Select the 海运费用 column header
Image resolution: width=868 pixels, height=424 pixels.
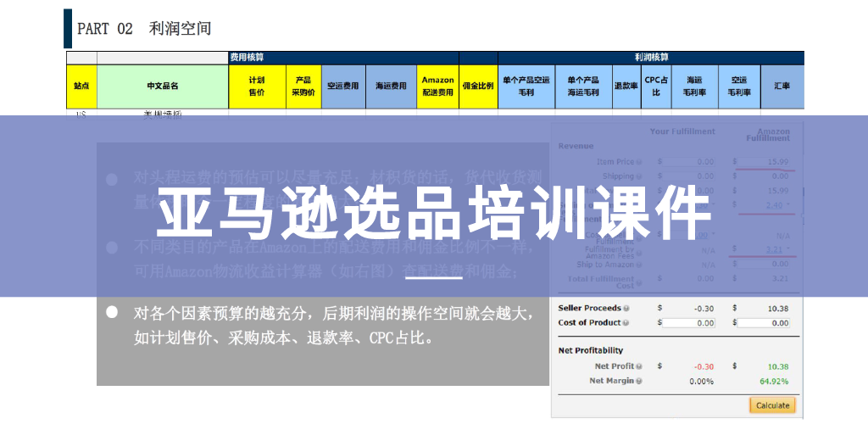(391, 86)
